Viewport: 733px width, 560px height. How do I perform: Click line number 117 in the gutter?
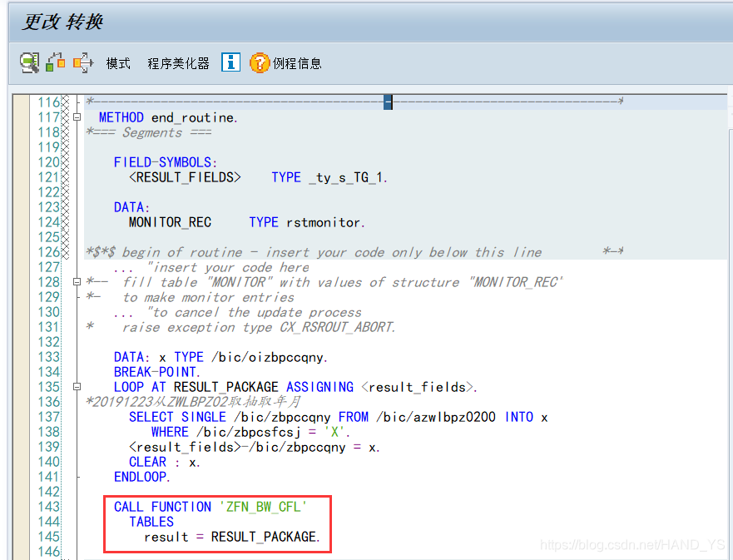coord(48,117)
